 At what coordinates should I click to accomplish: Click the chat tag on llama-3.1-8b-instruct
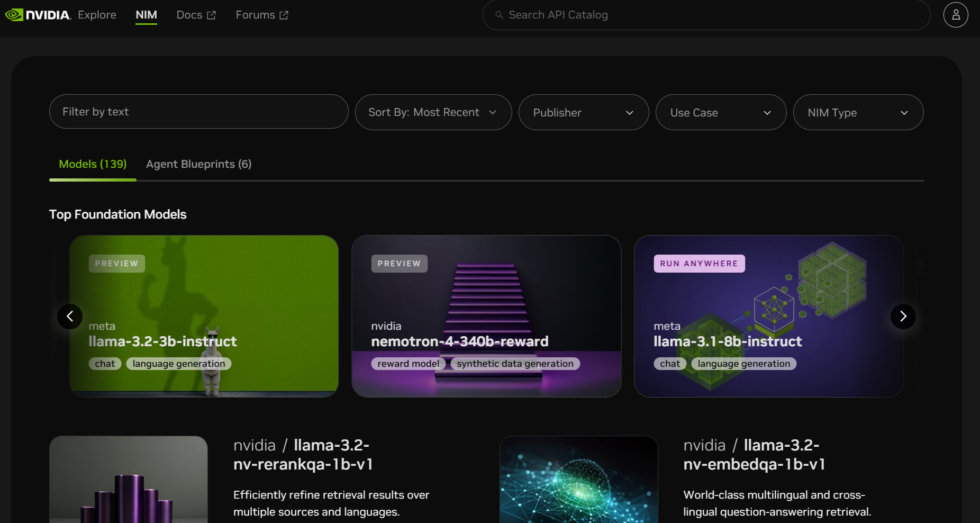point(670,364)
